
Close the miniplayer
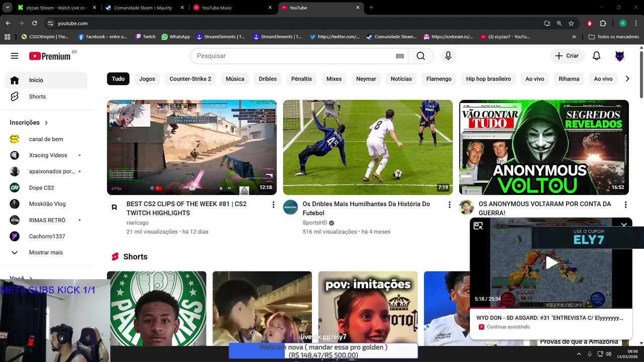624,226
